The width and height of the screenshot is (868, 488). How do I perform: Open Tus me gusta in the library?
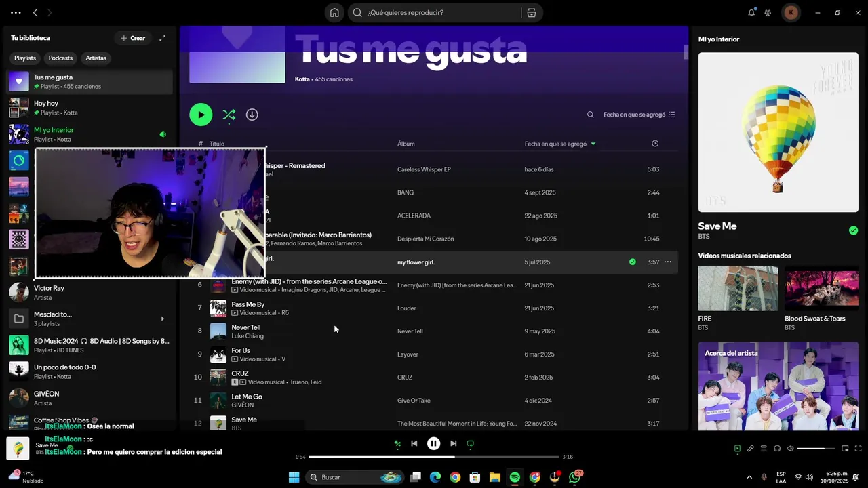click(x=90, y=82)
